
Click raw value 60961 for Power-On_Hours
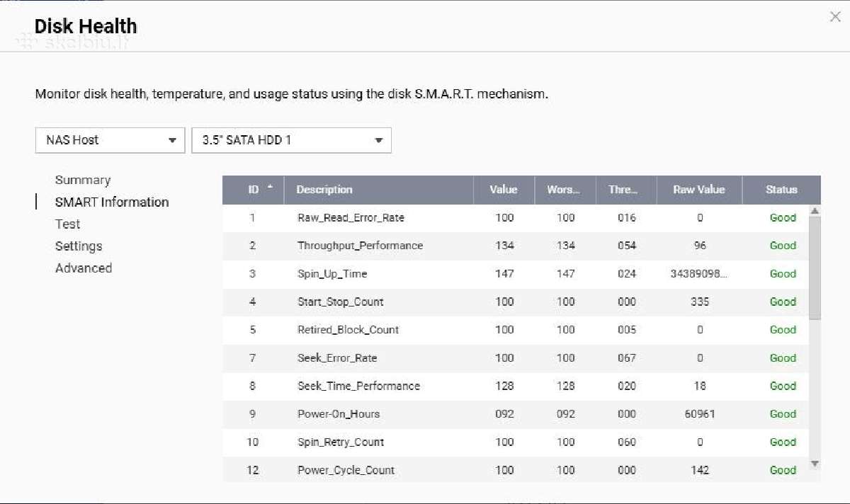click(x=700, y=414)
